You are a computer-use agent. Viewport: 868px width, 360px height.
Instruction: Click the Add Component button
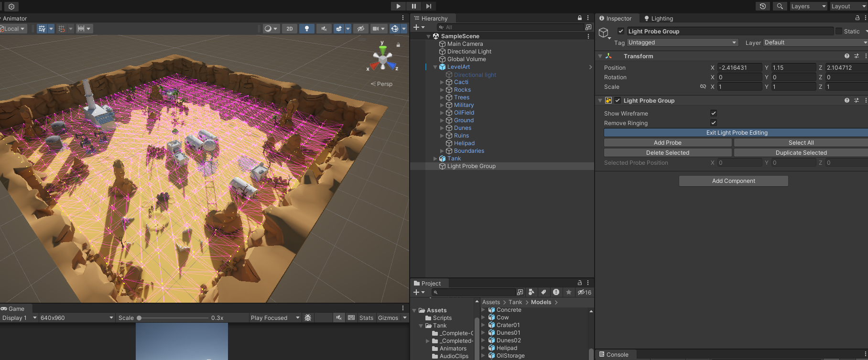[x=734, y=181]
